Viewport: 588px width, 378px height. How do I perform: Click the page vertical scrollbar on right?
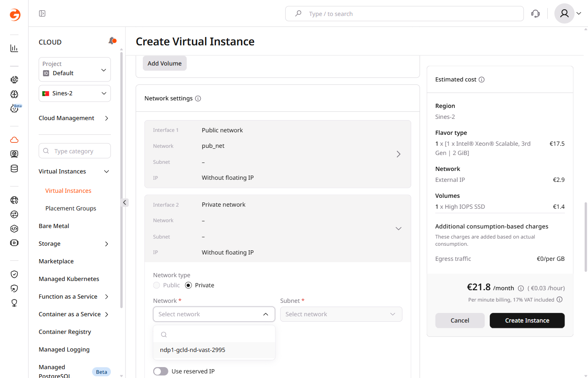pyautogui.click(x=586, y=237)
